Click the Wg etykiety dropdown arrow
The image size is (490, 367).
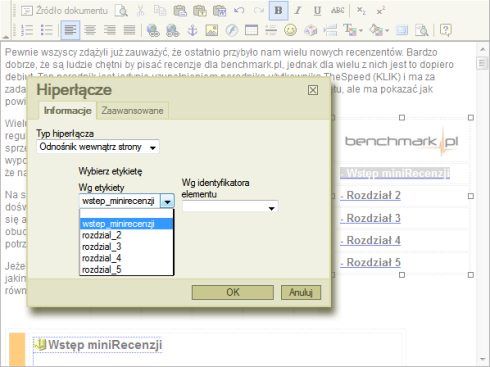pyautogui.click(x=167, y=201)
